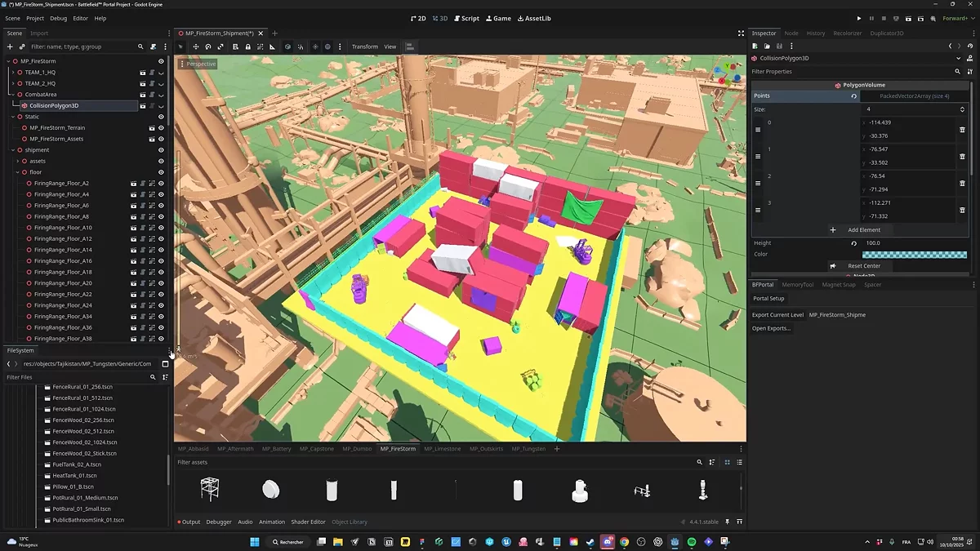Select the Move mode tool in viewport toolbar

click(x=196, y=47)
